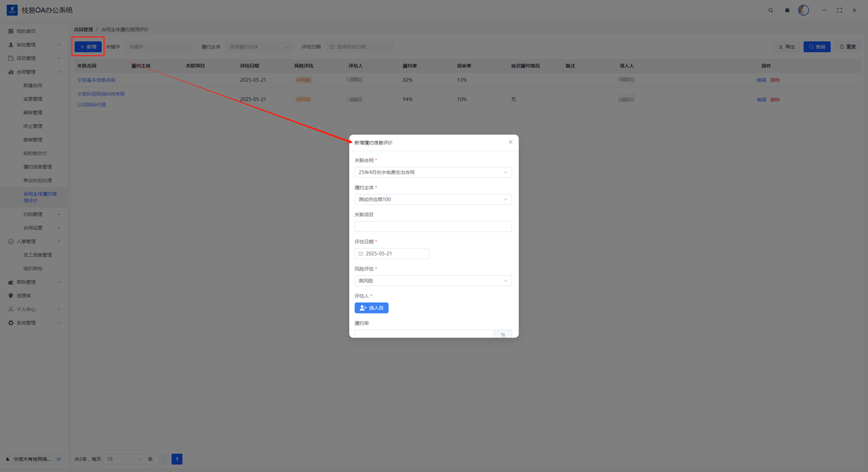Viewport: 868px width, 472px height.
Task: Toggle fullscreen using the expand icon
Action: pos(840,10)
